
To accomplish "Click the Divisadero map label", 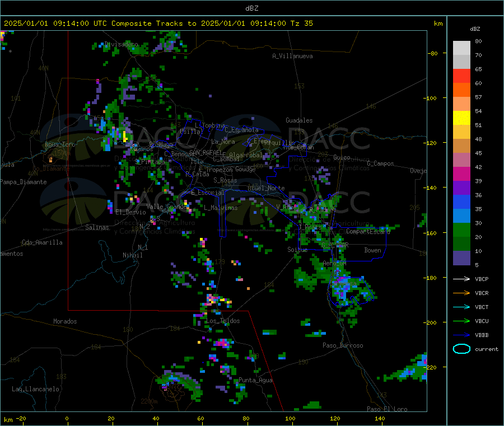I will coord(121,44).
